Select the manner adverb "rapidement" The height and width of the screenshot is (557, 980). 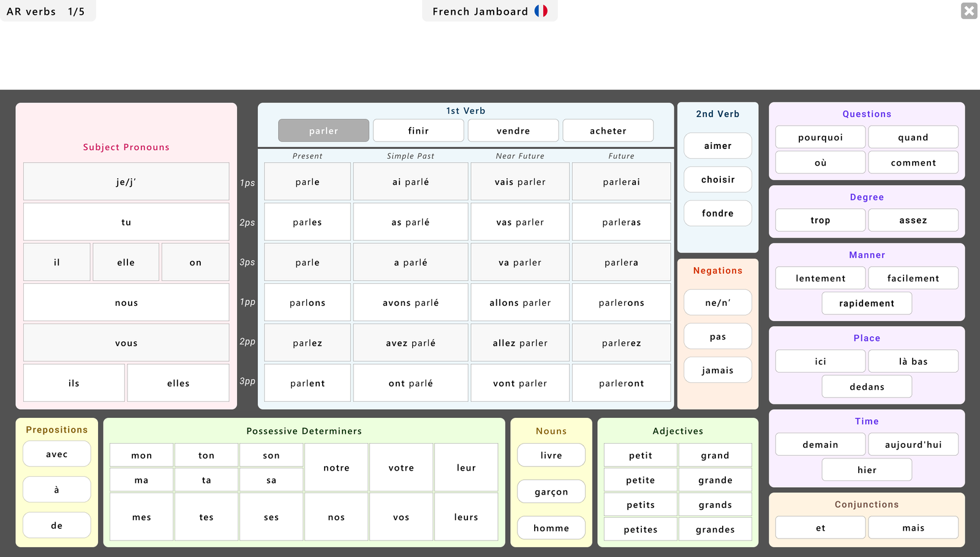[x=867, y=303]
